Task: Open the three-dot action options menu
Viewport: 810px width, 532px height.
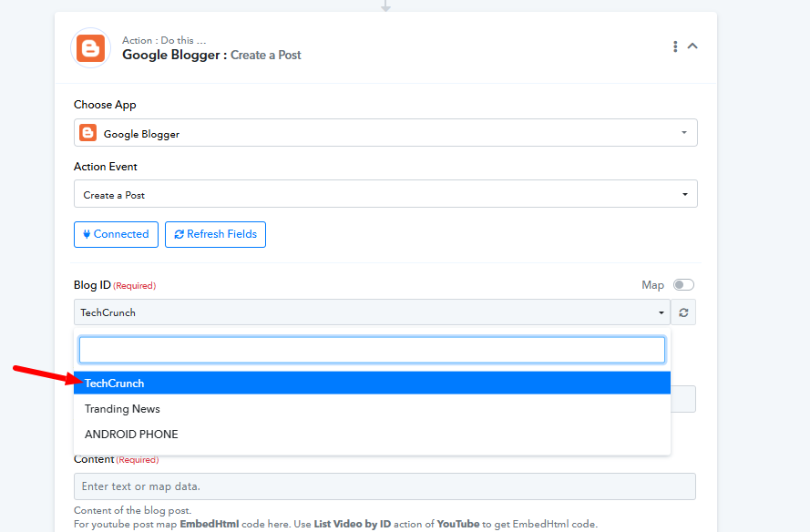Action: tap(675, 46)
